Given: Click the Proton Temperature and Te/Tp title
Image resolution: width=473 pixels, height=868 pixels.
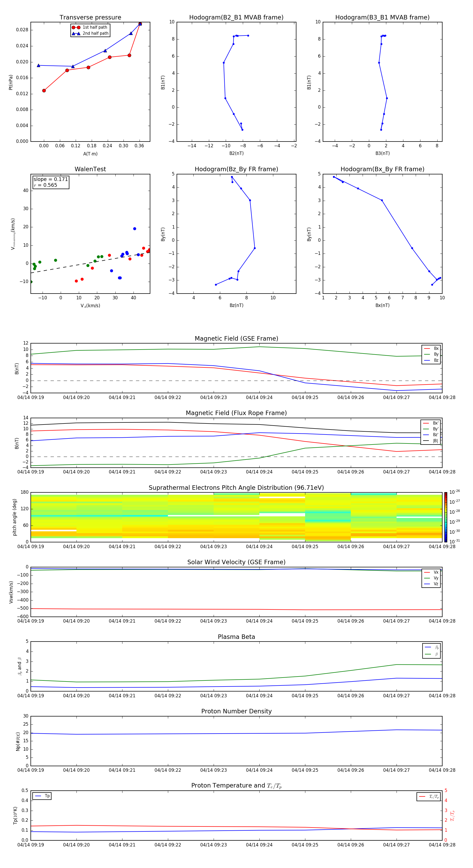Looking at the screenshot, I should [x=236, y=786].
